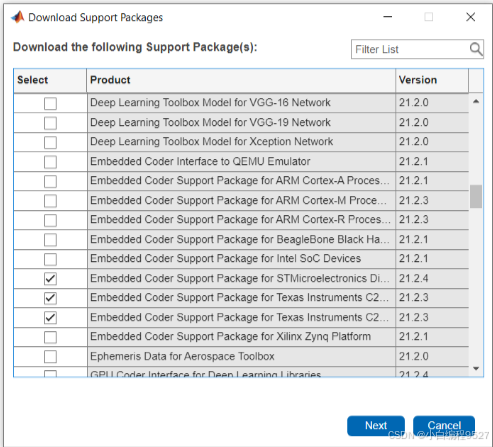Click the scrollbar up arrow
The width and height of the screenshot is (493, 447).
tap(476, 101)
